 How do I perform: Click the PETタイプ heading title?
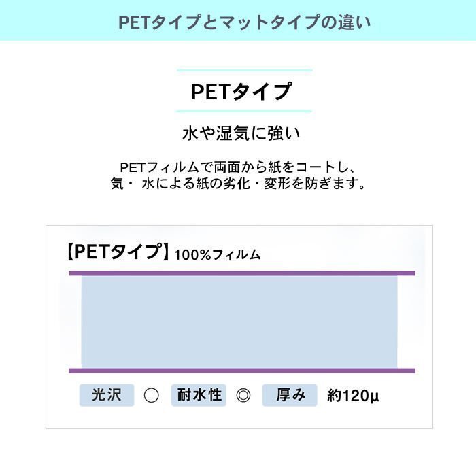click(241, 91)
